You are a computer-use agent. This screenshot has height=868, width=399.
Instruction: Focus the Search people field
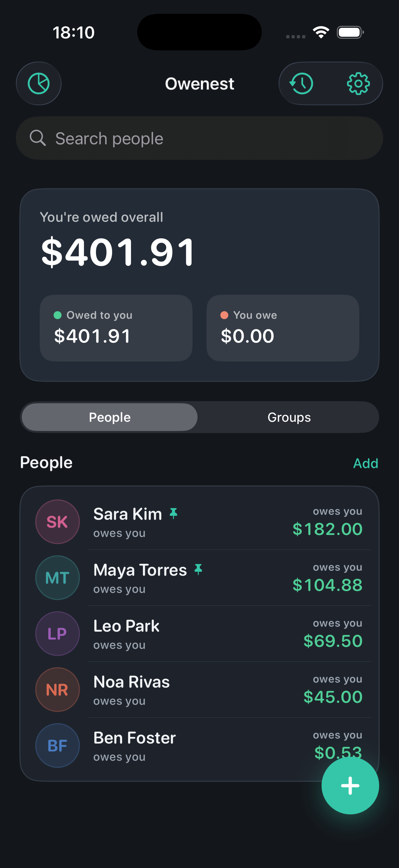(199, 138)
